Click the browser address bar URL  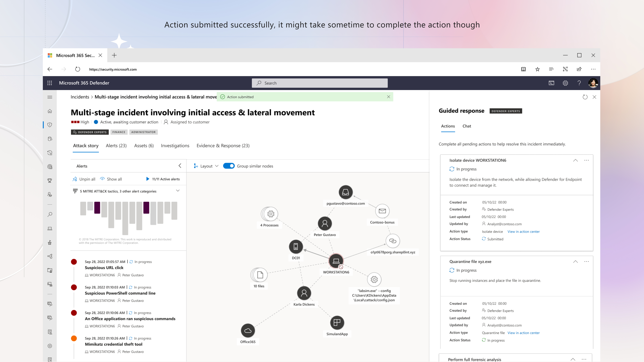(113, 69)
